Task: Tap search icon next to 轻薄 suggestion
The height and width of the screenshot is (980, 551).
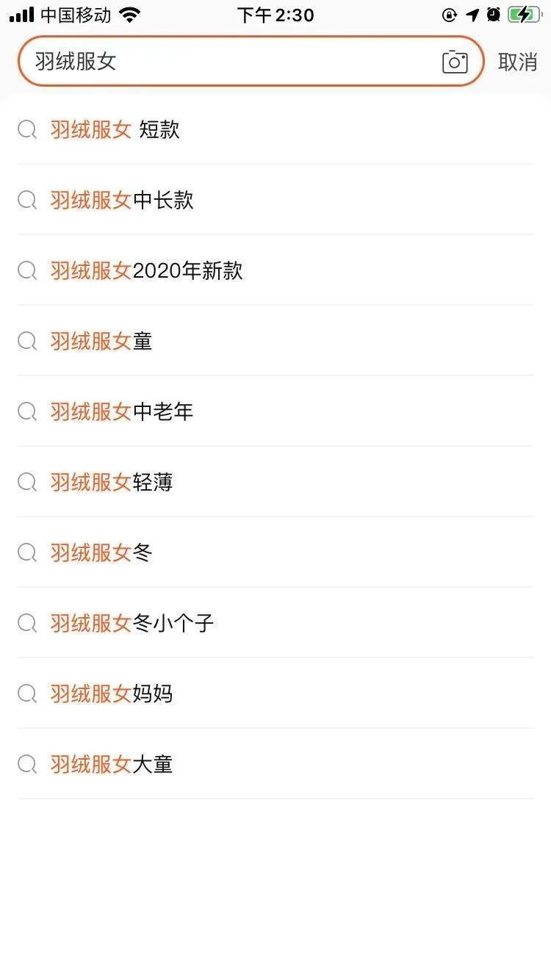Action: point(27,482)
